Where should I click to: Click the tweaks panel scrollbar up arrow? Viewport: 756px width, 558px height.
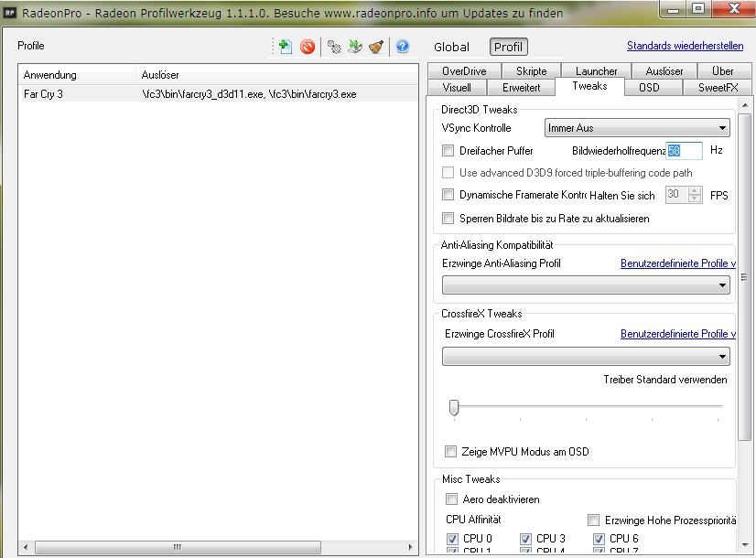(x=744, y=104)
